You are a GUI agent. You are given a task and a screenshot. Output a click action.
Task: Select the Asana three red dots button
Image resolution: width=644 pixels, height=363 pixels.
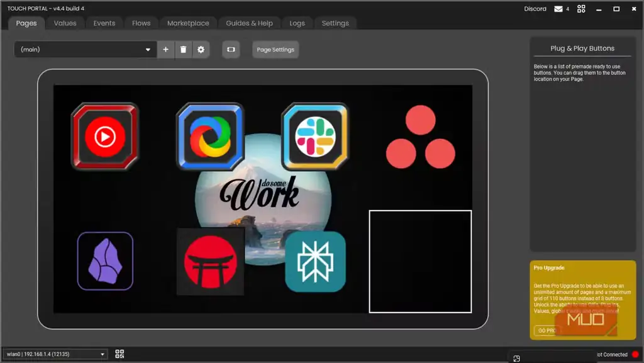pos(421,137)
